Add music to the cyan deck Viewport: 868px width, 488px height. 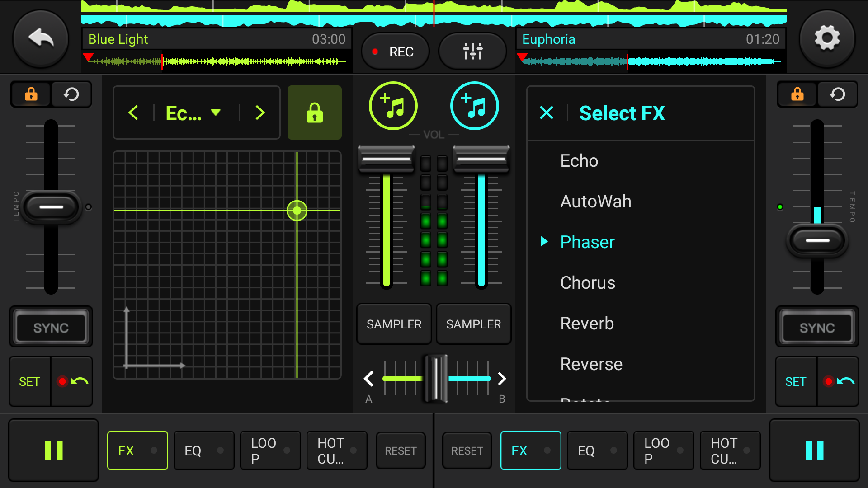tap(474, 106)
